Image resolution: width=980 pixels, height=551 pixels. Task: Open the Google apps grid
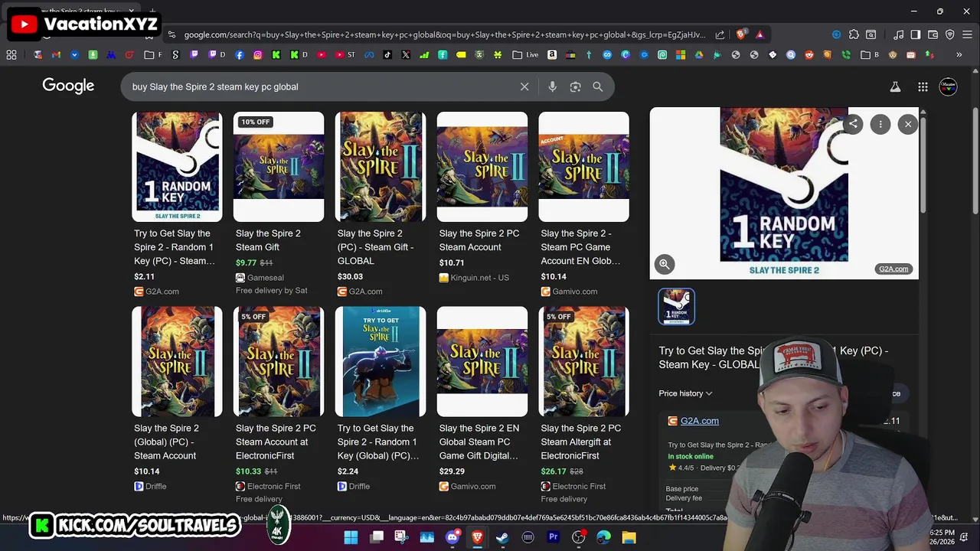coord(923,87)
